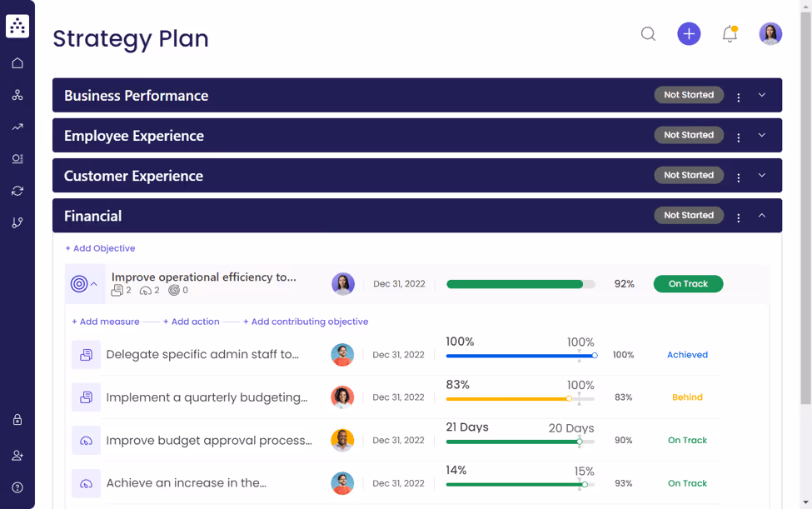The image size is (812, 509).
Task: Collapse the Financial section
Action: pyautogui.click(x=760, y=215)
